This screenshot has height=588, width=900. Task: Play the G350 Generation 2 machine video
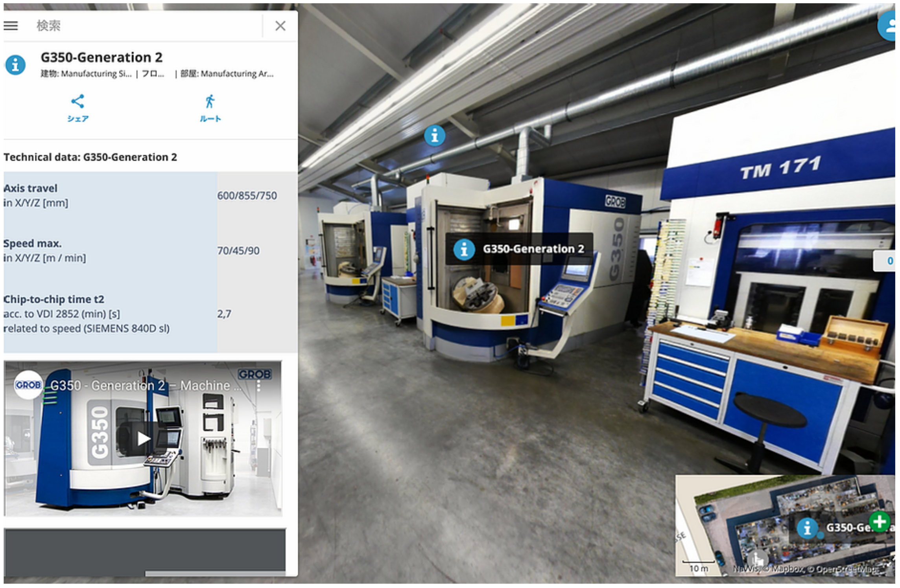[143, 438]
